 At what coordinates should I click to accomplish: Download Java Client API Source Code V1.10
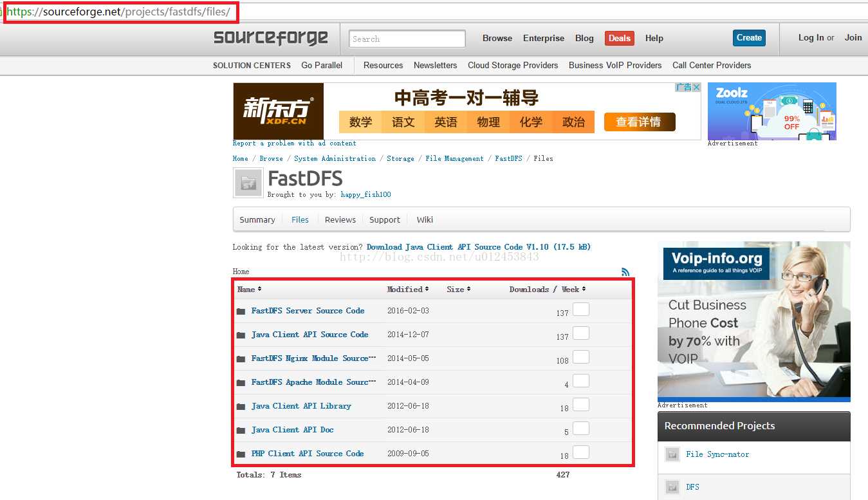(x=478, y=247)
